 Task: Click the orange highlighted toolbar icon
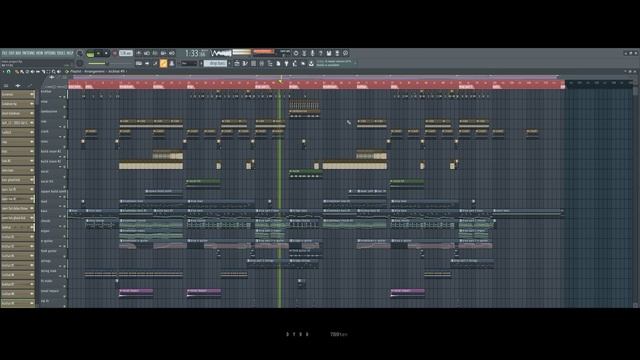[x=163, y=63]
